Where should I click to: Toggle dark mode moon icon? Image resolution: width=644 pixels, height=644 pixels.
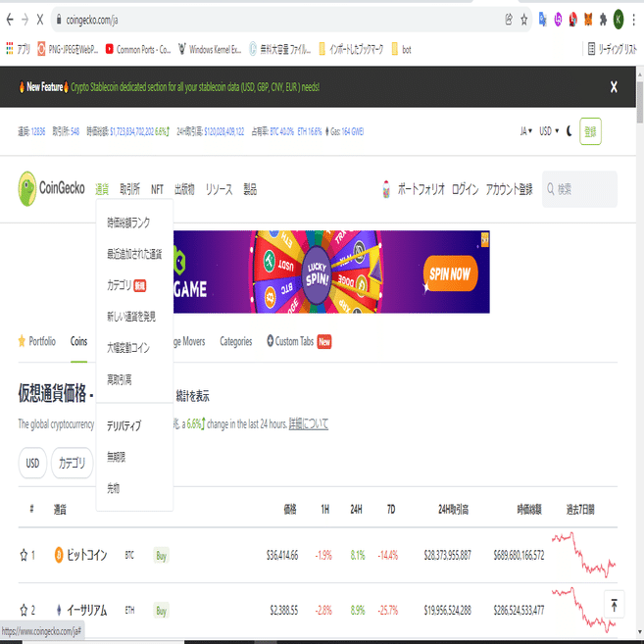[570, 131]
